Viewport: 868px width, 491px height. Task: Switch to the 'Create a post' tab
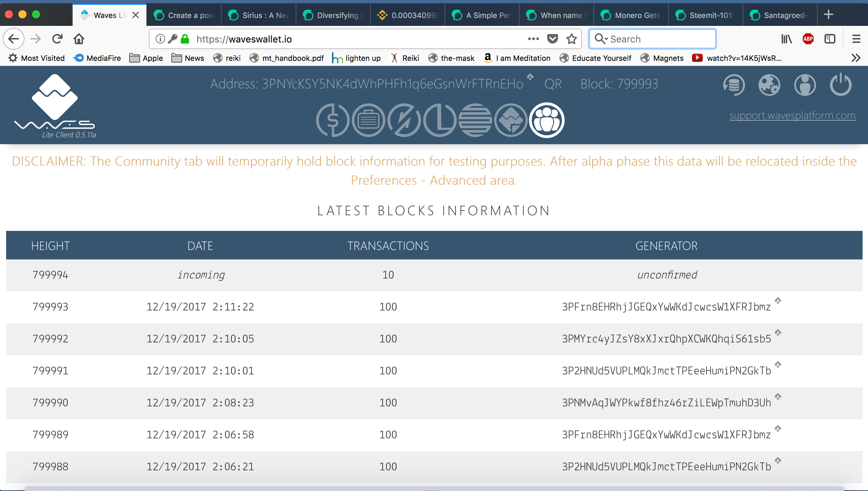[x=184, y=15]
